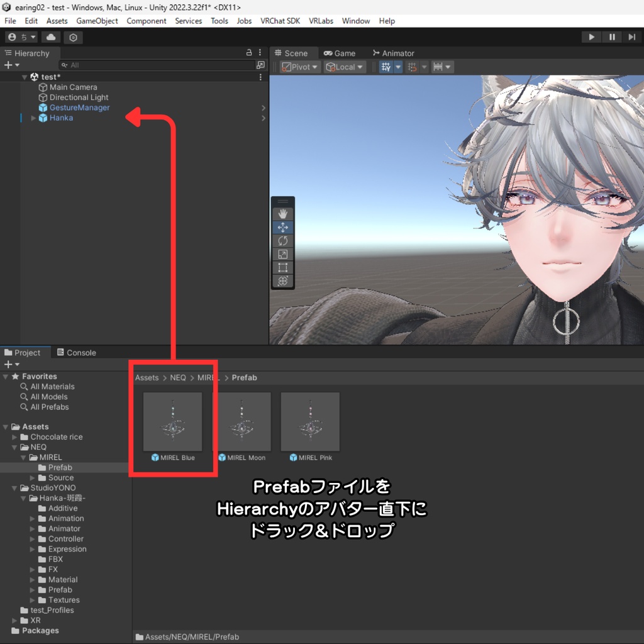The height and width of the screenshot is (644, 644).
Task: Step one frame forward
Action: 631,37
